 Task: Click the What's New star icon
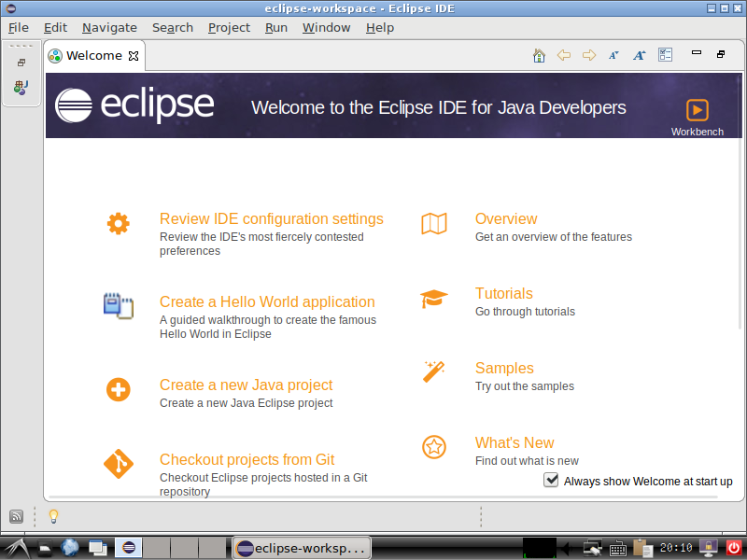(x=434, y=447)
